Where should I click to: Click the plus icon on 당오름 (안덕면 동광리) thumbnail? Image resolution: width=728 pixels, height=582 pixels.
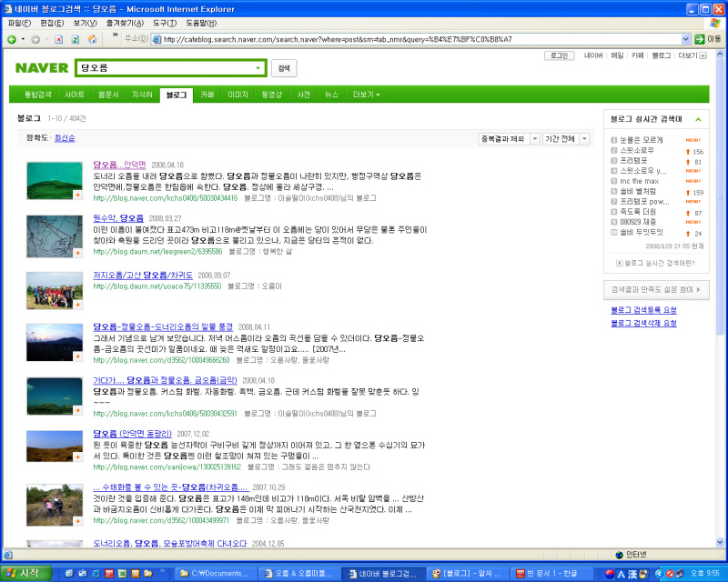[x=78, y=457]
